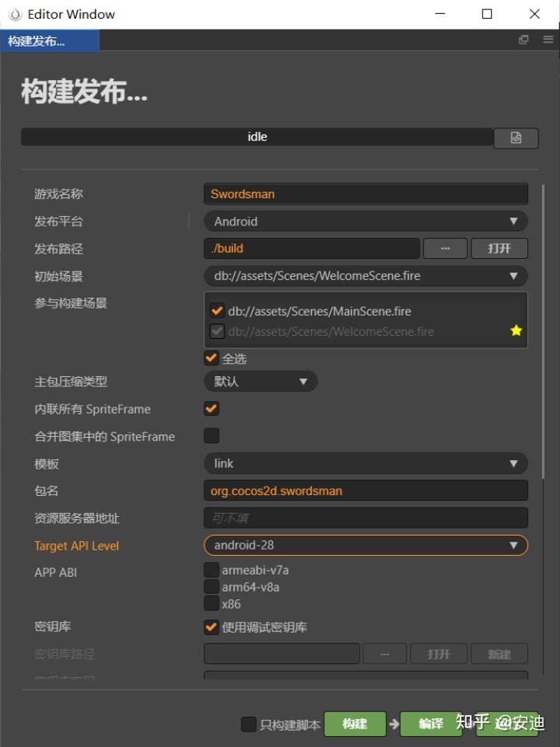
Task: Click the Target API Level label
Action: (x=76, y=546)
